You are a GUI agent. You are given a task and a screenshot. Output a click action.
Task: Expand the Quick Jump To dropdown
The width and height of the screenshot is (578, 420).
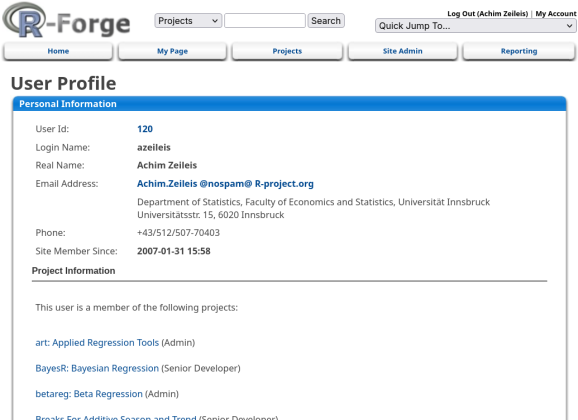pyautogui.click(x=476, y=26)
